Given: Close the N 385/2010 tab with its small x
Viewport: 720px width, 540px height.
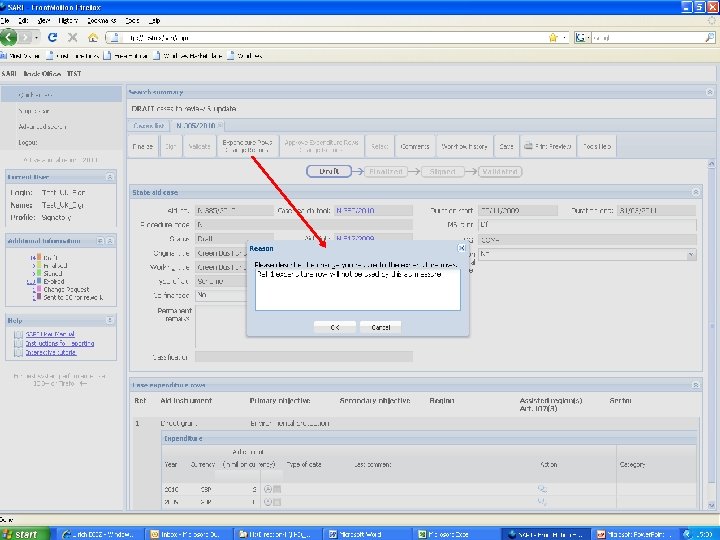Looking at the screenshot, I should [220, 125].
